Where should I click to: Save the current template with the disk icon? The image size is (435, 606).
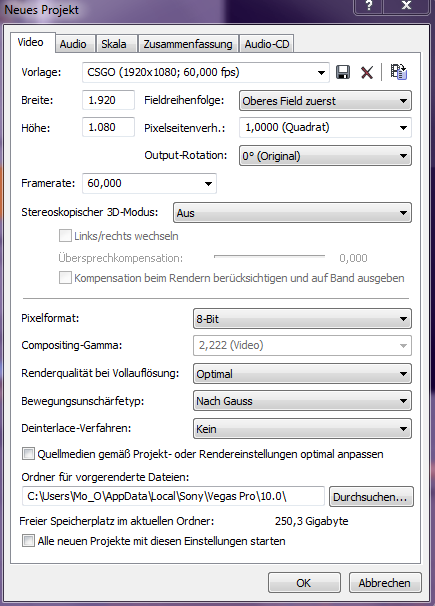pyautogui.click(x=343, y=72)
